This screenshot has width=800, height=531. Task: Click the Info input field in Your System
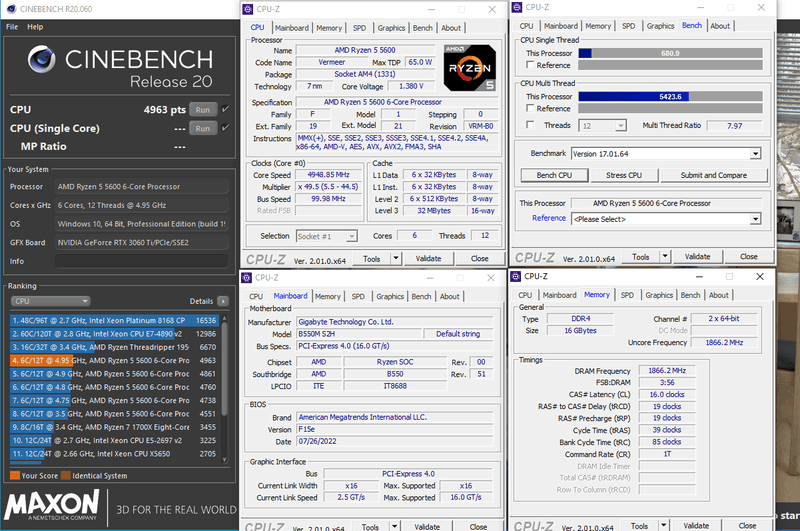point(141,261)
